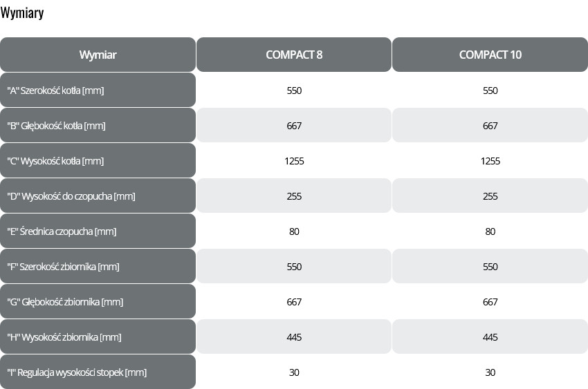Click the "H" Wysokość zbiornika row label

click(x=64, y=337)
